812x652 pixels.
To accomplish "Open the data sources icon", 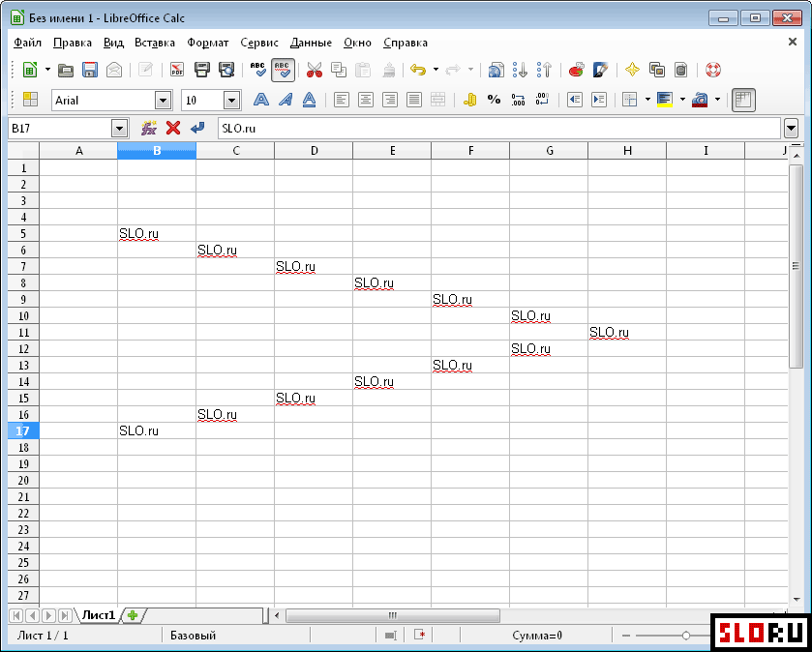I will [681, 70].
